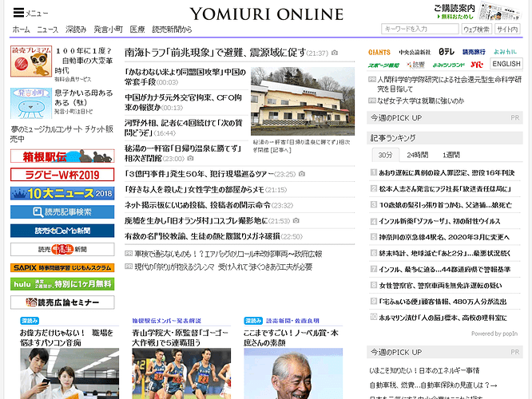Viewport: 532px width, 399px height.
Task: Click the スポーツ報知 logo
Action: pos(383,65)
